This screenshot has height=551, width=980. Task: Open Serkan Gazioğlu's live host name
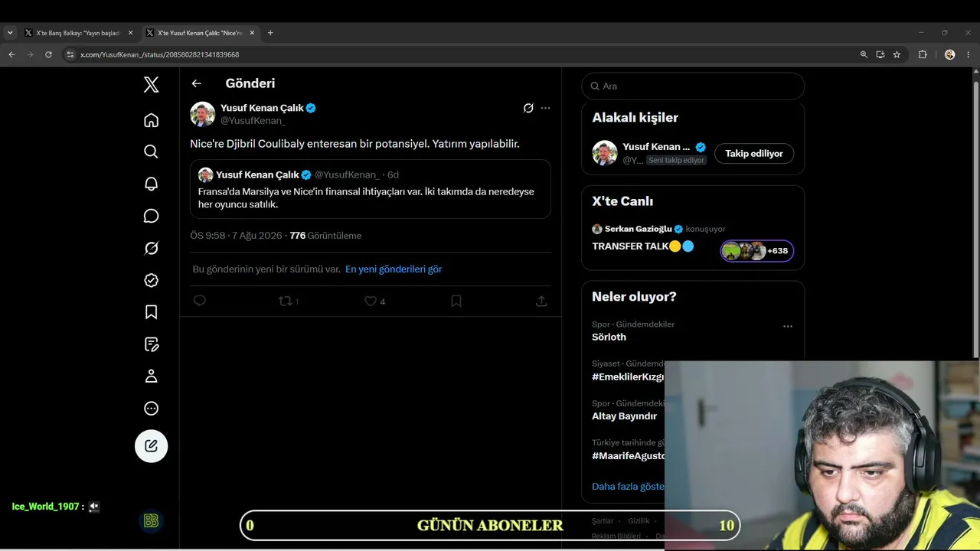(x=638, y=229)
